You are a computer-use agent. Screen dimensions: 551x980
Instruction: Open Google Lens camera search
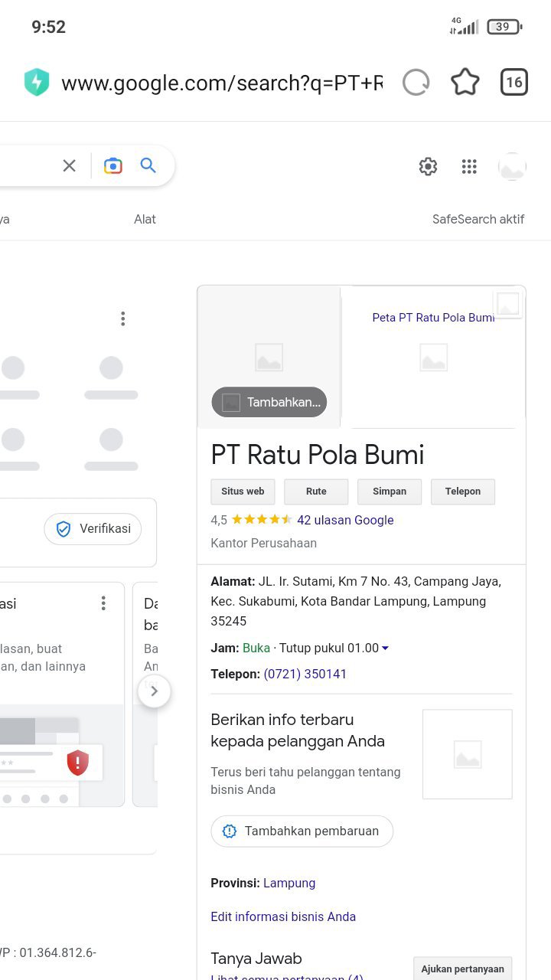(x=113, y=165)
